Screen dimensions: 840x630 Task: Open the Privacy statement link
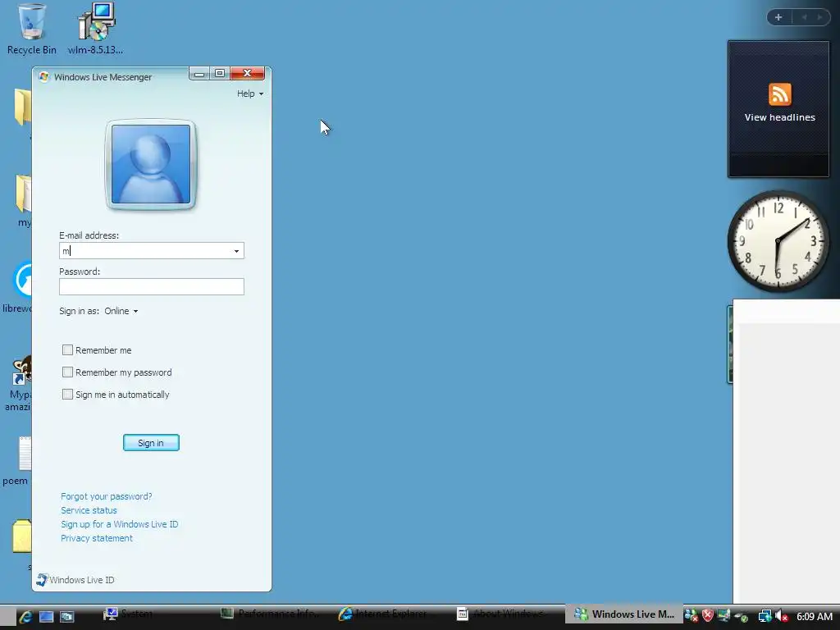[97, 538]
